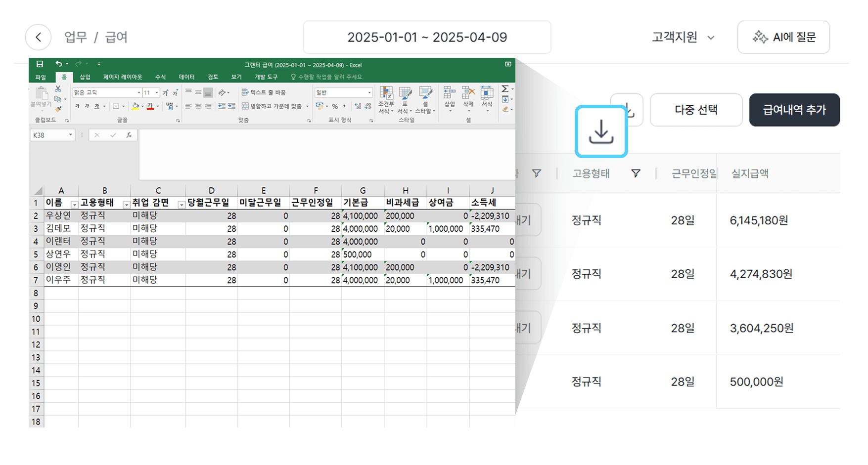Apply percent style with the % icon
Viewport: 868px width, 465px height.
tap(335, 106)
